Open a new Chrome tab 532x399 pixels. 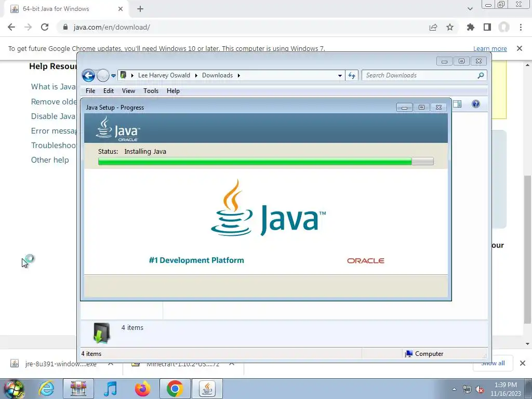[x=140, y=9]
